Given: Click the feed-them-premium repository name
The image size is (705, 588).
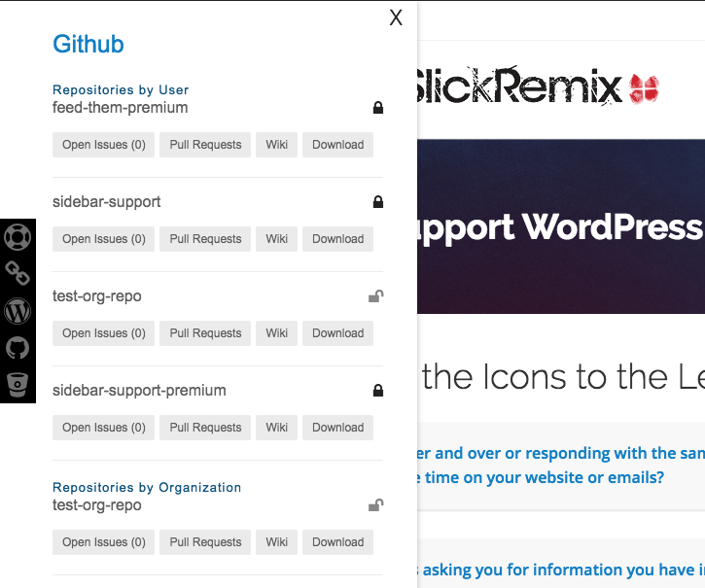Looking at the screenshot, I should coord(120,108).
